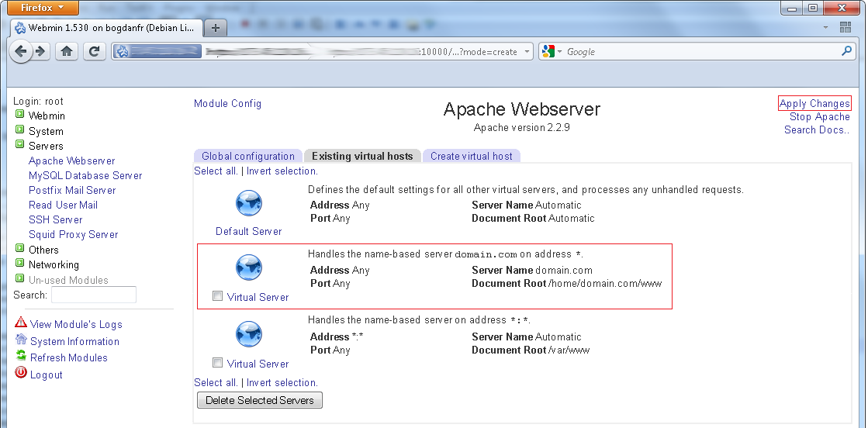This screenshot has height=428, width=868.
Task: Click the browser Back arrow button
Action: 21,52
